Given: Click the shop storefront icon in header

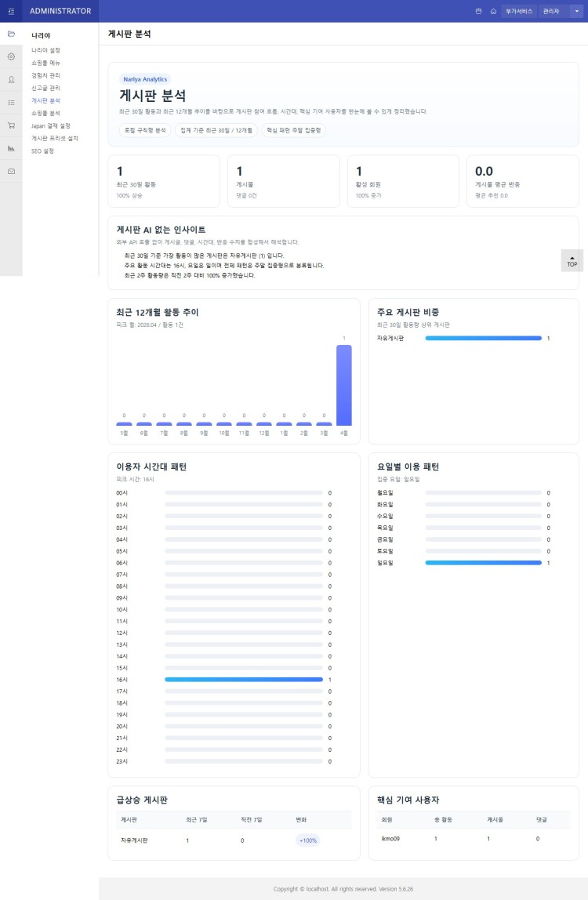Looking at the screenshot, I should [x=478, y=11].
